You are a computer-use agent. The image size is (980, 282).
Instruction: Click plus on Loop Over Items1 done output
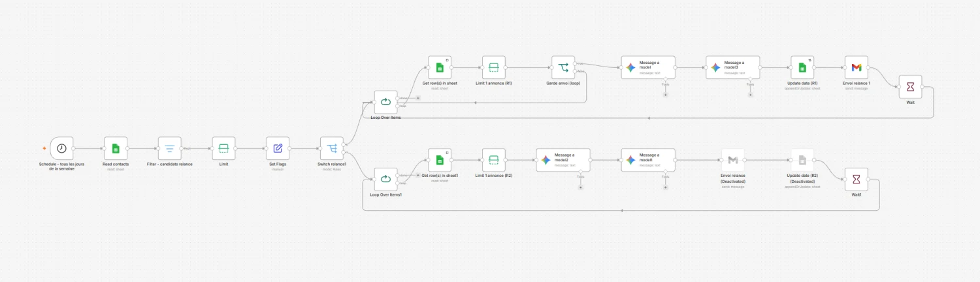coord(417,175)
